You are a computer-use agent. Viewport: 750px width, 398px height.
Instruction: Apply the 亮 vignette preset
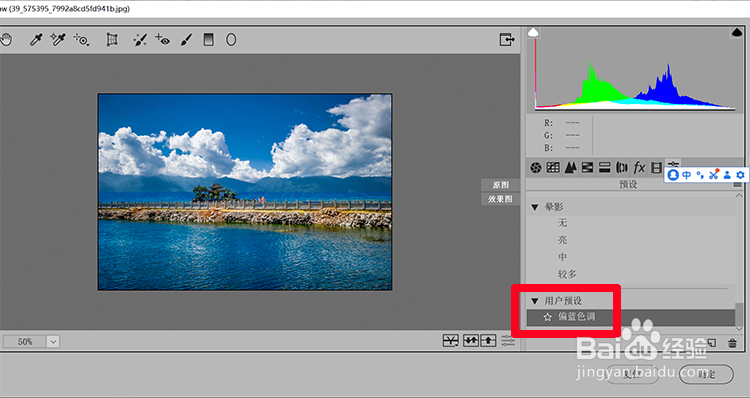[x=562, y=240]
